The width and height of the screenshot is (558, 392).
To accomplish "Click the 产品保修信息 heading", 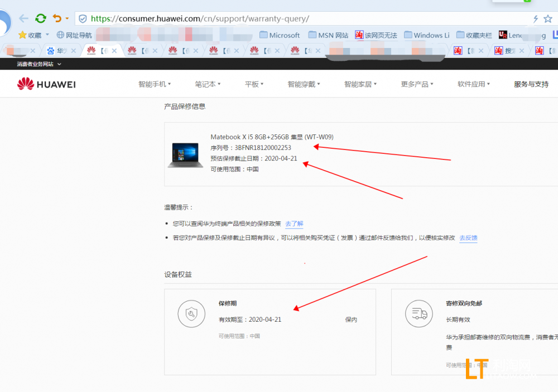I will pos(185,107).
